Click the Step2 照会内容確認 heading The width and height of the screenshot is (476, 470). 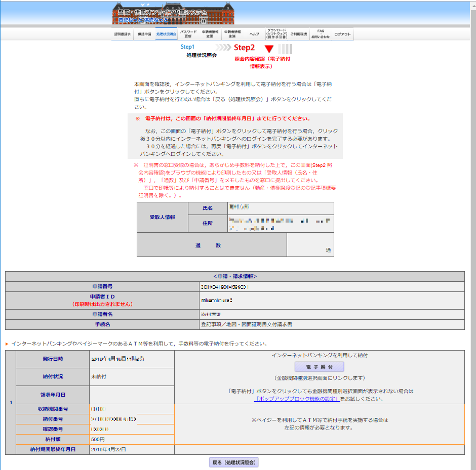pos(245,48)
